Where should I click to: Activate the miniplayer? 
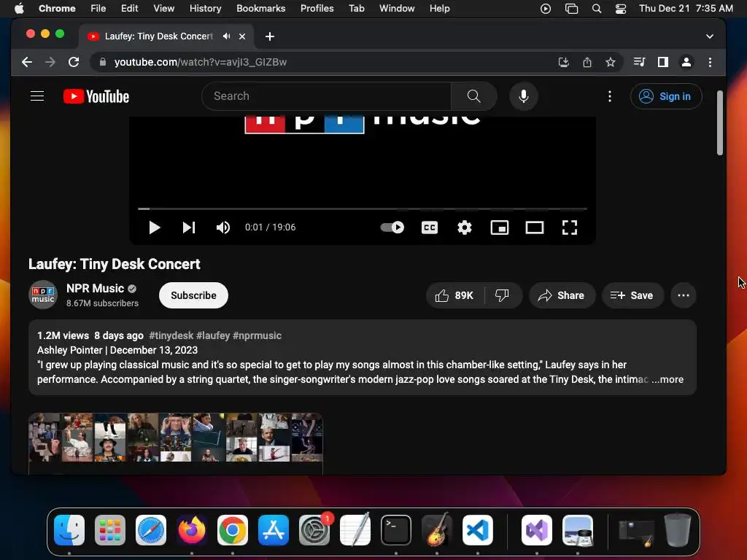pos(499,227)
